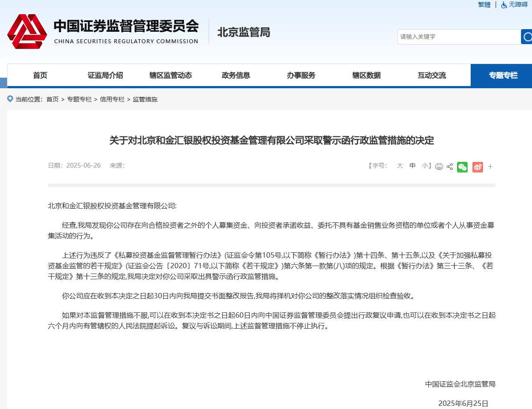Focus the keyword search input field
532x409 pixels.
pos(459,37)
